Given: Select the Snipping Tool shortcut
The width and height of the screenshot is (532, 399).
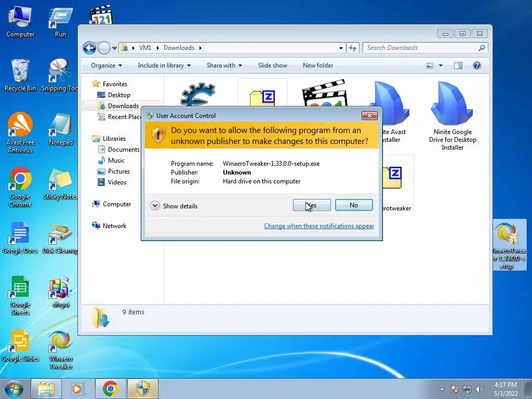Looking at the screenshot, I should [x=60, y=75].
